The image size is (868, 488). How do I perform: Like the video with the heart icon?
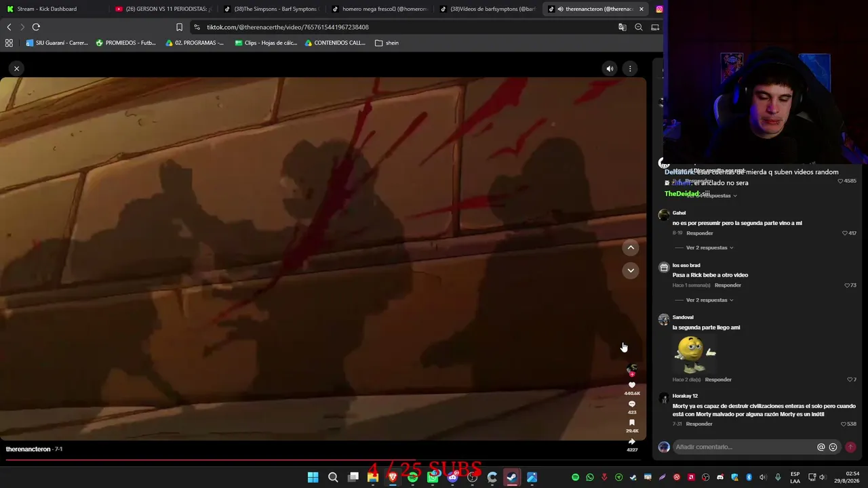(x=632, y=385)
